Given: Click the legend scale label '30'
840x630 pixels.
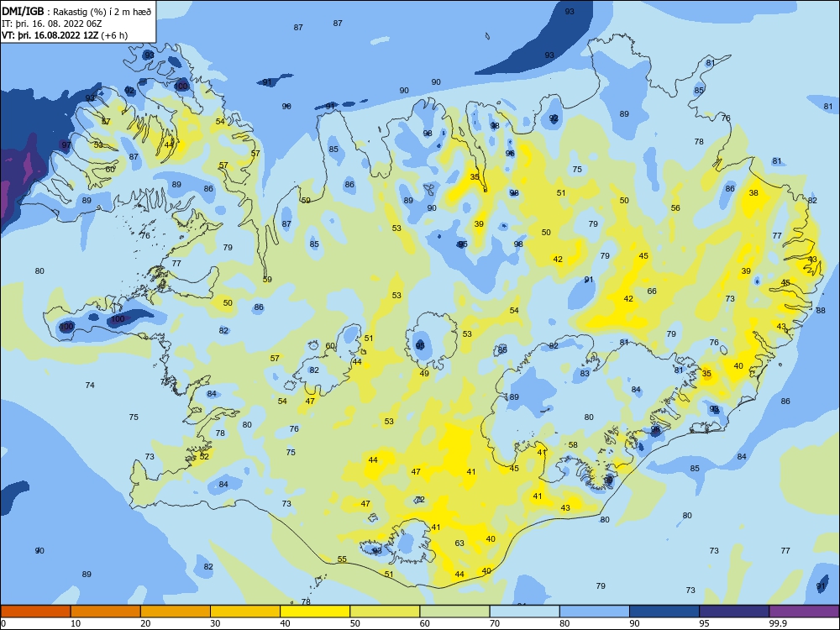Looking at the screenshot, I should click(x=215, y=623).
